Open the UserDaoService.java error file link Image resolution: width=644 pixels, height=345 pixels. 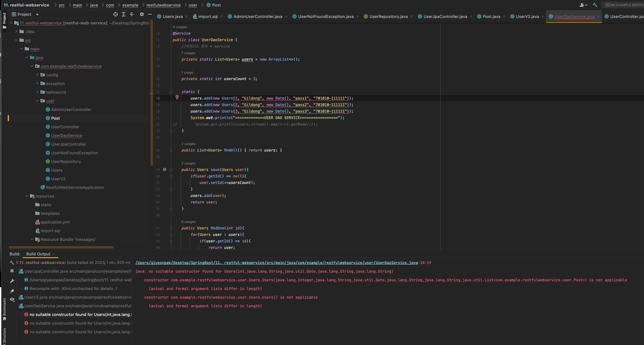[x=277, y=263]
